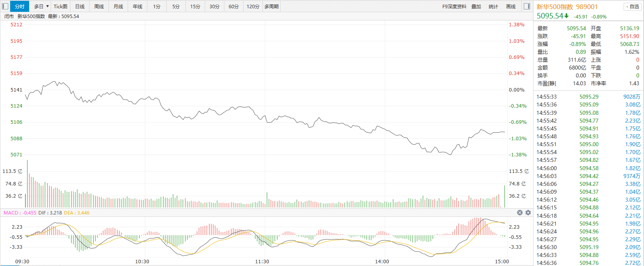
Task: Open the 统计 statistics tool
Action: pos(494,6)
